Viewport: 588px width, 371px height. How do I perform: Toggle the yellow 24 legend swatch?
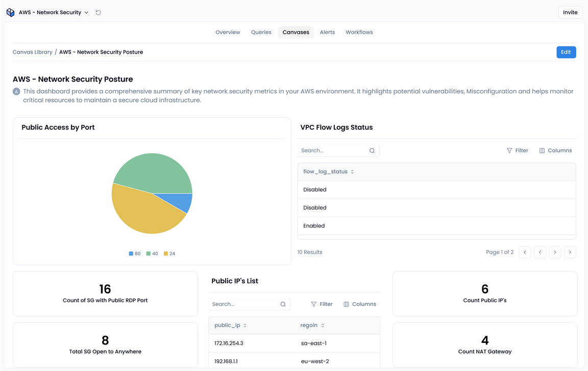pos(166,254)
